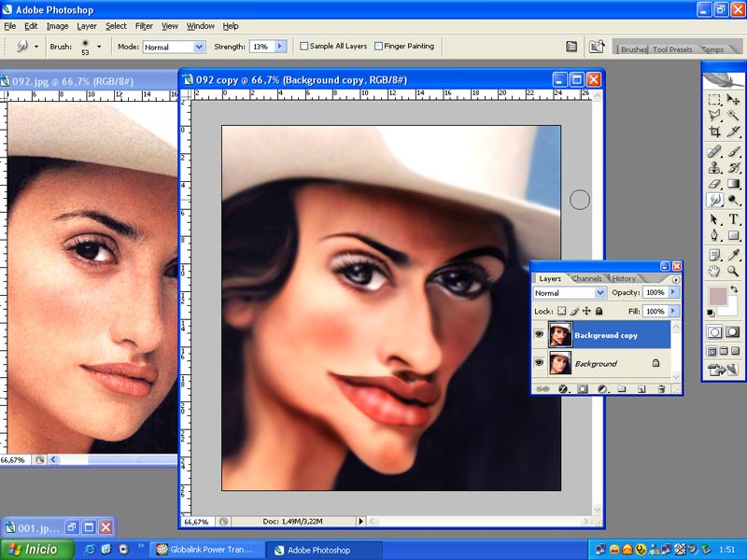The width and height of the screenshot is (747, 560).
Task: Hide the Background copy layer
Action: click(x=539, y=335)
